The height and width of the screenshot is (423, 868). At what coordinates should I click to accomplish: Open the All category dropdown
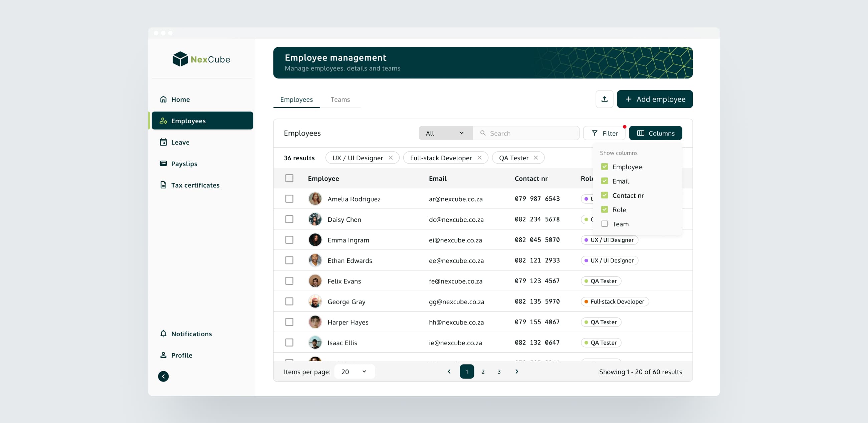click(x=445, y=133)
